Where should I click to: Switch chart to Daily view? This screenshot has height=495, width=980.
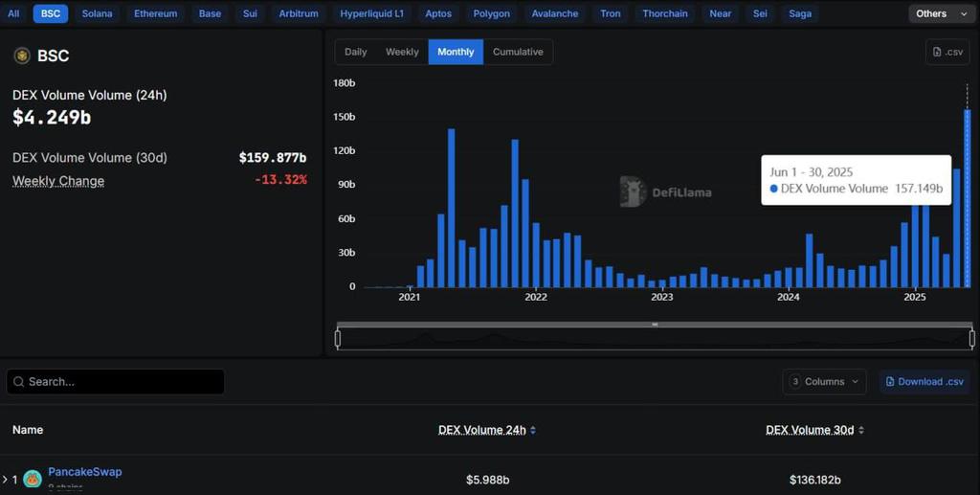355,52
